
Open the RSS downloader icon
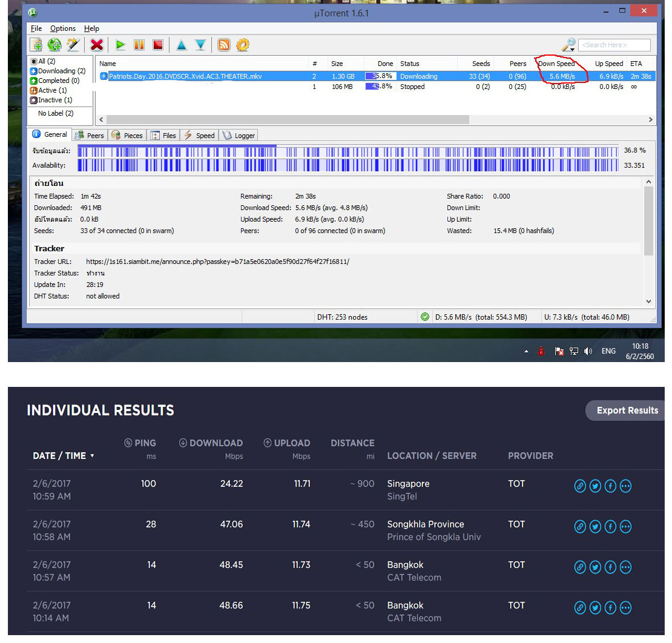224,45
